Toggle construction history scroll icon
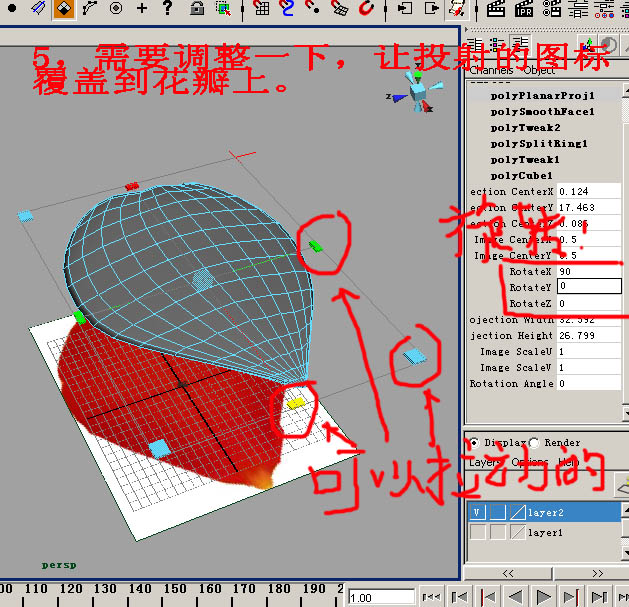 [457, 8]
